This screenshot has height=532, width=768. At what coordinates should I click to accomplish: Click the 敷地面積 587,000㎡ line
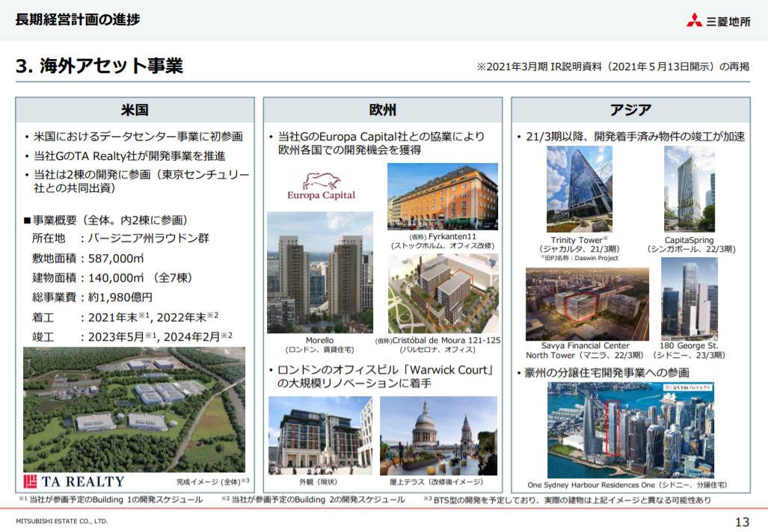click(x=88, y=259)
